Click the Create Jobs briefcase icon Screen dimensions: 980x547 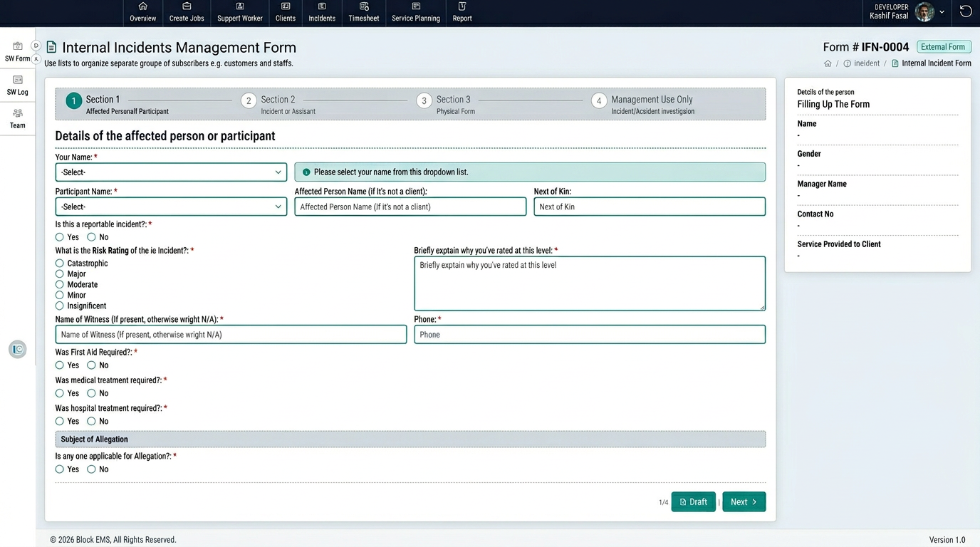(187, 6)
